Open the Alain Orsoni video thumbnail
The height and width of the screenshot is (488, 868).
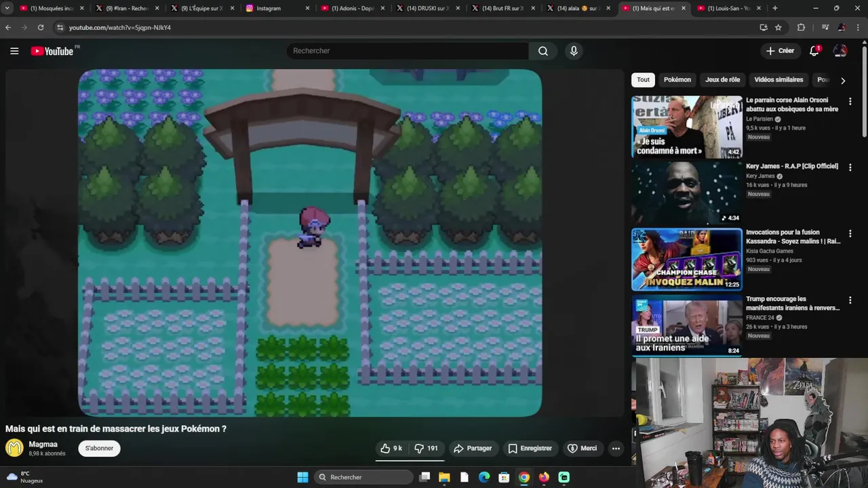[686, 127]
